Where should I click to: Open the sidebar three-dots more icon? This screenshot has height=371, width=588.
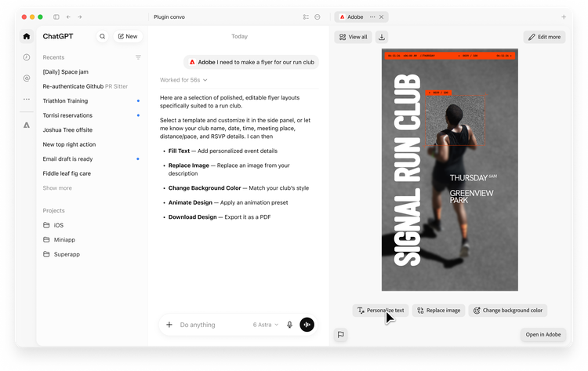26,99
